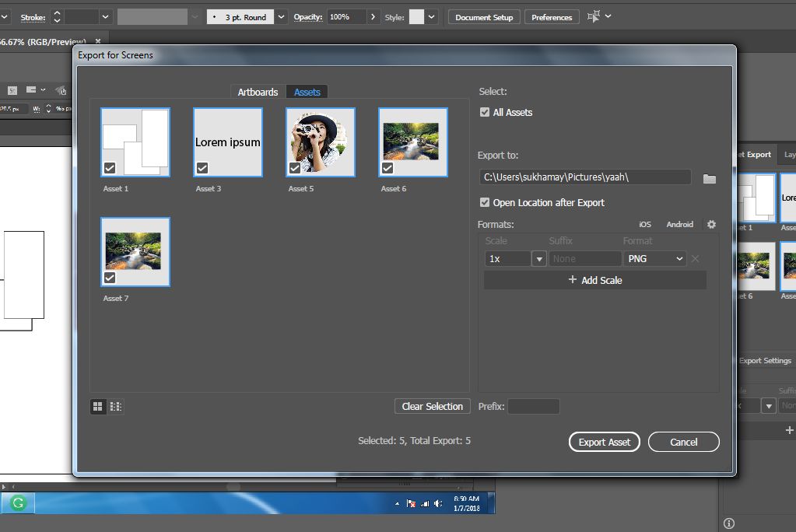Click the Cancel button

tap(683, 442)
